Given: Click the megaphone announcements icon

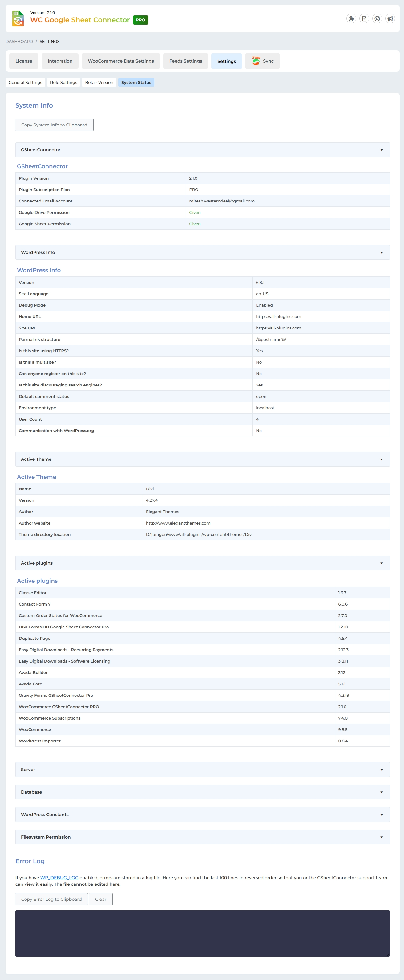Looking at the screenshot, I should [390, 18].
